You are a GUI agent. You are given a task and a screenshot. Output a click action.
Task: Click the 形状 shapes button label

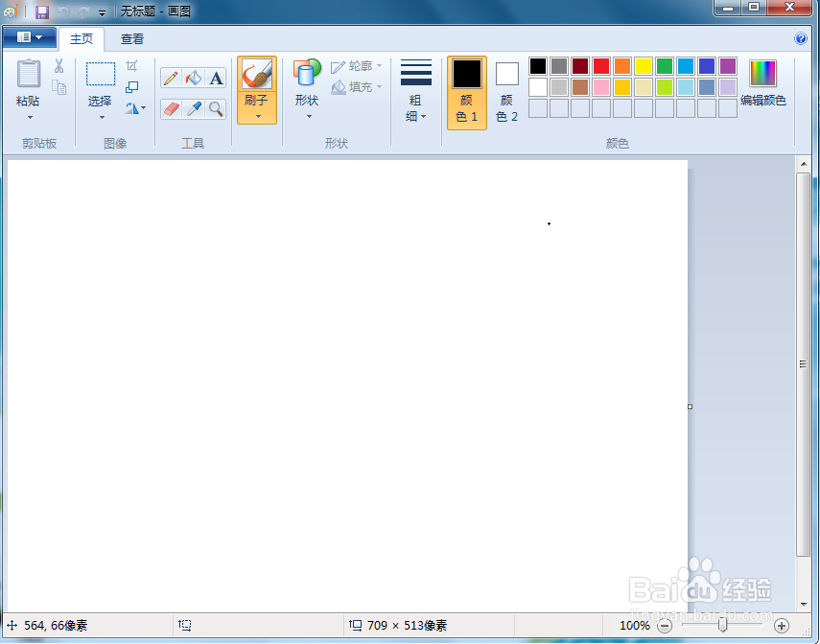(307, 100)
